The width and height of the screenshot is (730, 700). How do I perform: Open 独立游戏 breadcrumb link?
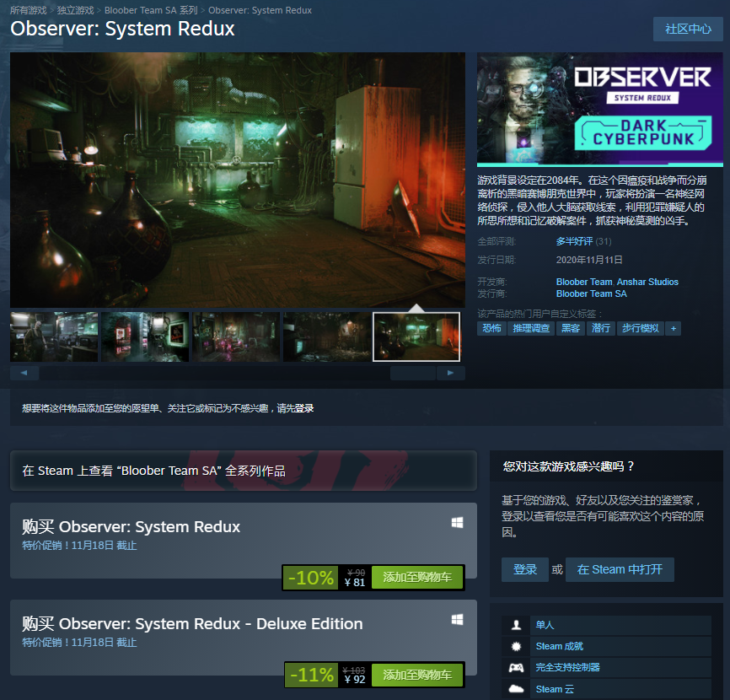click(75, 10)
